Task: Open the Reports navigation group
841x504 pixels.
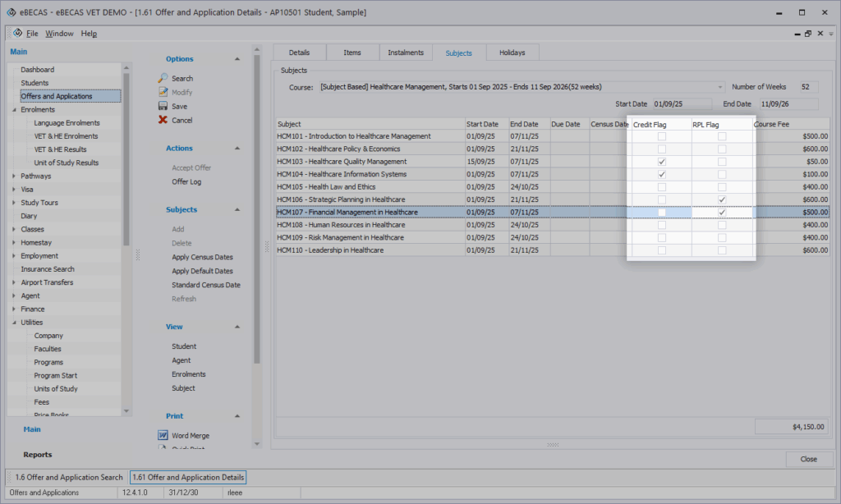Action: pyautogui.click(x=38, y=455)
